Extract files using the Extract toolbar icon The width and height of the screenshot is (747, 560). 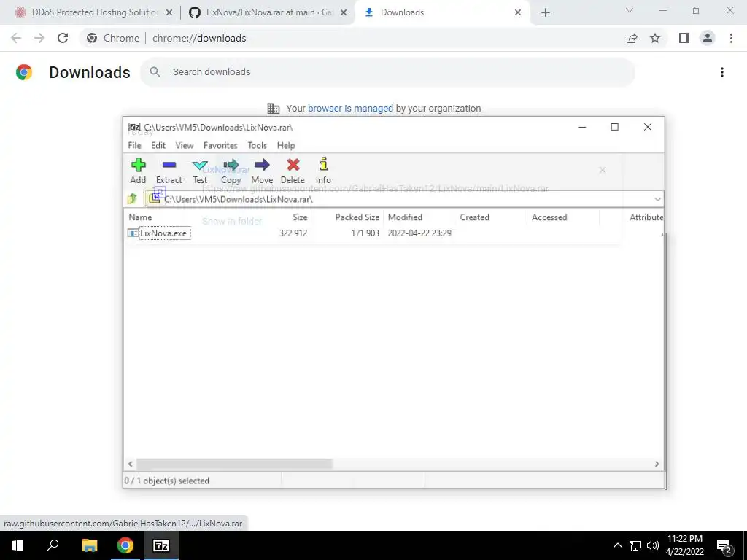(169, 171)
